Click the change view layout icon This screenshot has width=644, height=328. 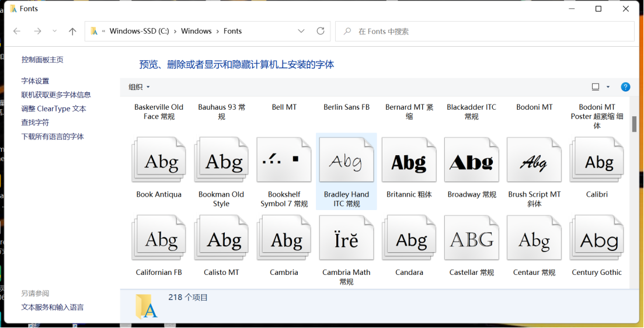596,86
